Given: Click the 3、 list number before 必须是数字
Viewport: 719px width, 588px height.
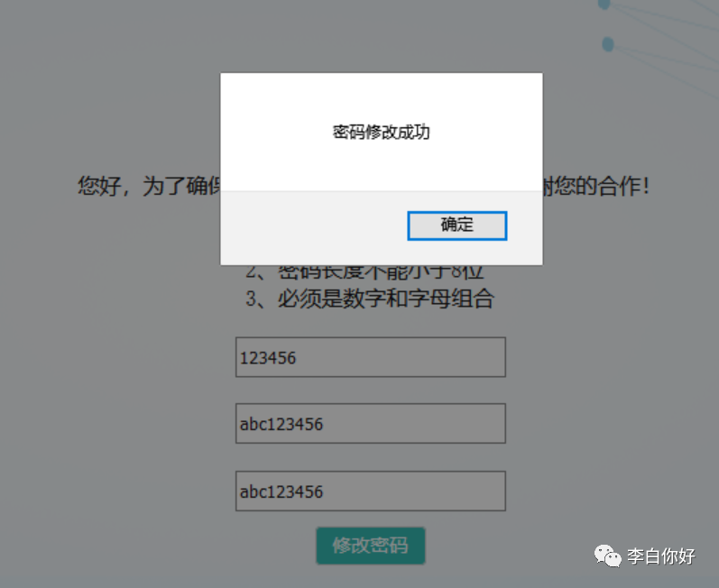Looking at the screenshot, I should pos(256,299).
